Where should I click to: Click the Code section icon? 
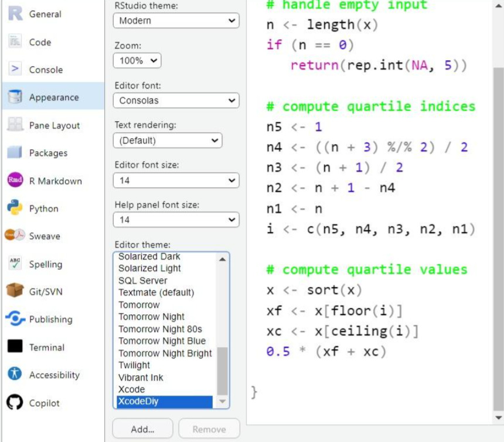(15, 42)
